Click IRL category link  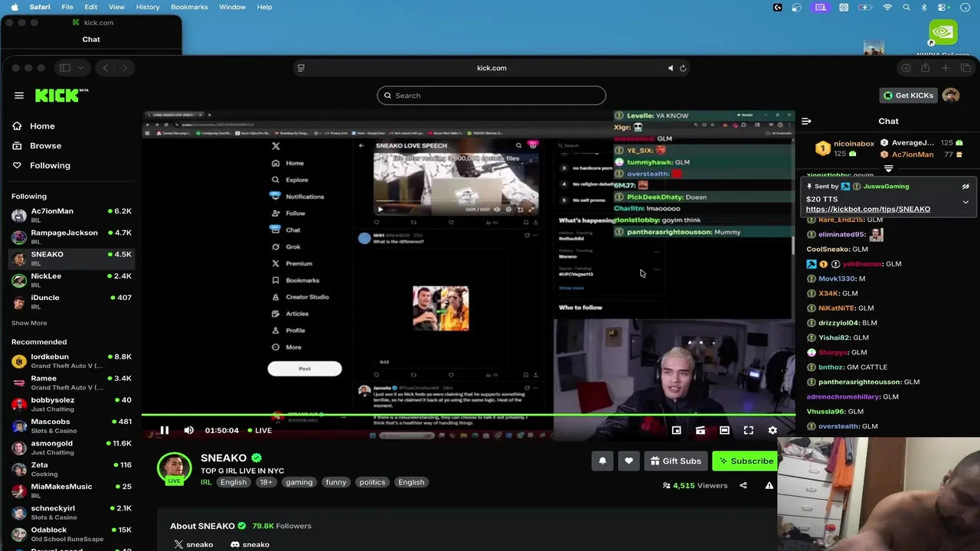pyautogui.click(x=206, y=482)
